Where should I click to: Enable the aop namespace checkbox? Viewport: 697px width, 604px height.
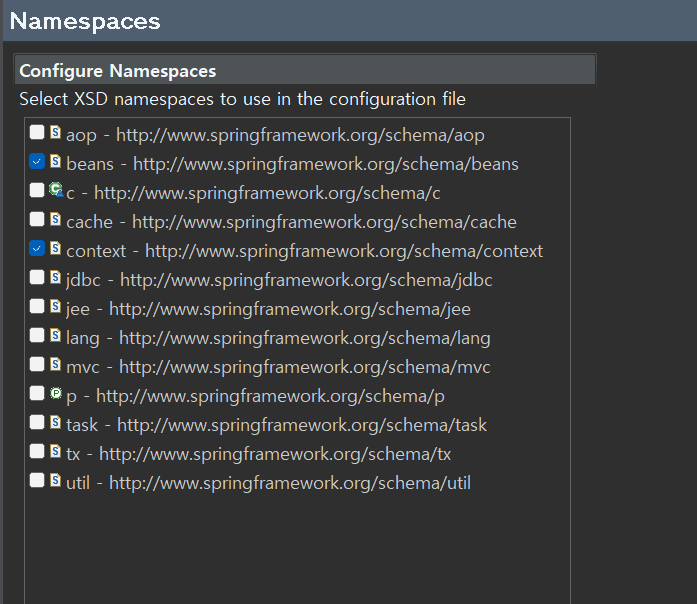click(37, 132)
